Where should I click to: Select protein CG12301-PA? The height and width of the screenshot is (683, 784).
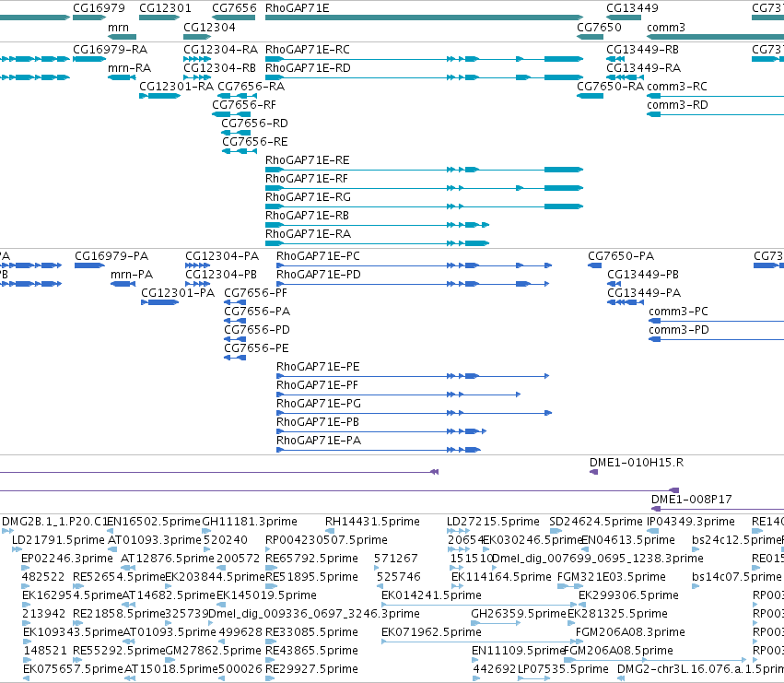178,294
